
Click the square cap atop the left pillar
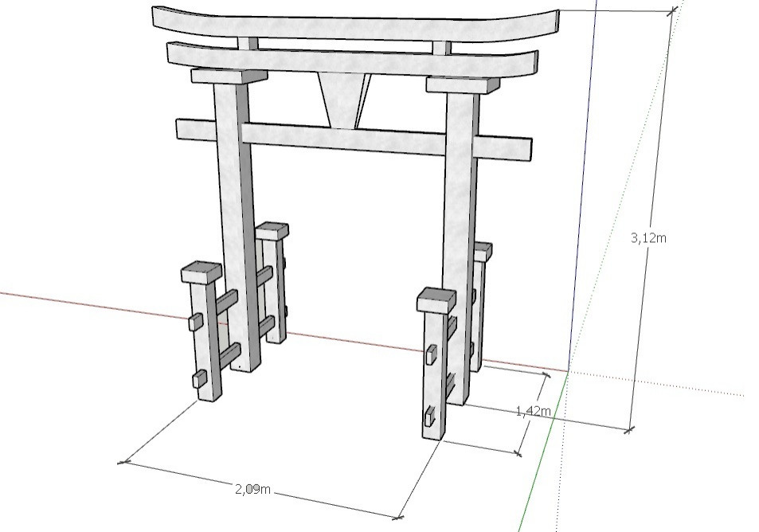point(228,76)
